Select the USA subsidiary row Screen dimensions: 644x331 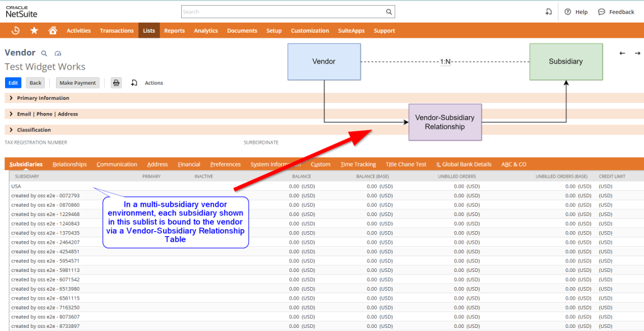(326, 186)
